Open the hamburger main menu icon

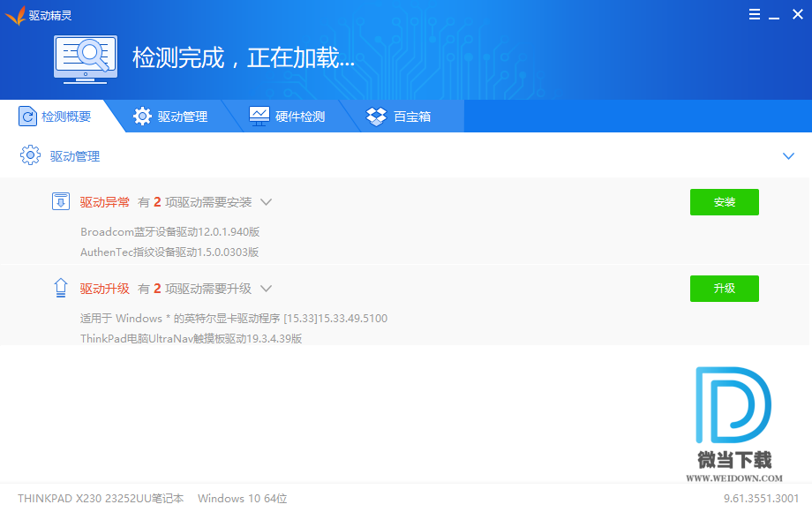755,14
